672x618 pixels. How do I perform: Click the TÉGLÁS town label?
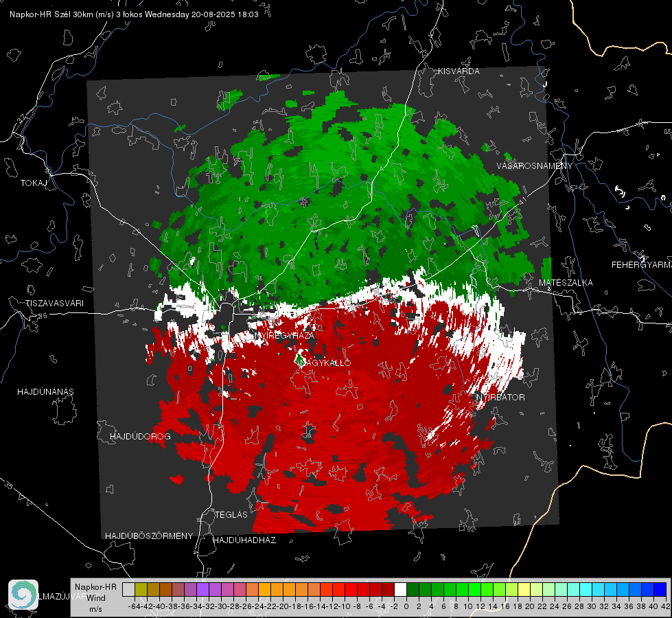tap(231, 514)
